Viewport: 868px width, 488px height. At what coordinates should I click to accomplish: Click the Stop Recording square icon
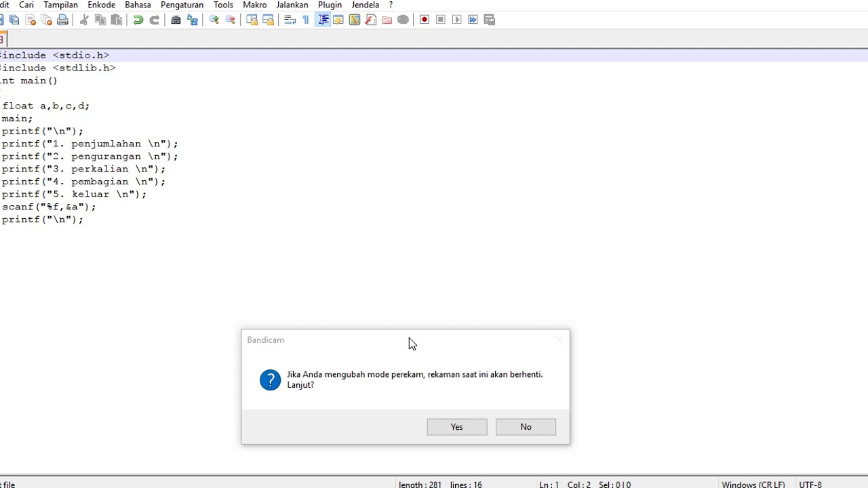click(441, 20)
